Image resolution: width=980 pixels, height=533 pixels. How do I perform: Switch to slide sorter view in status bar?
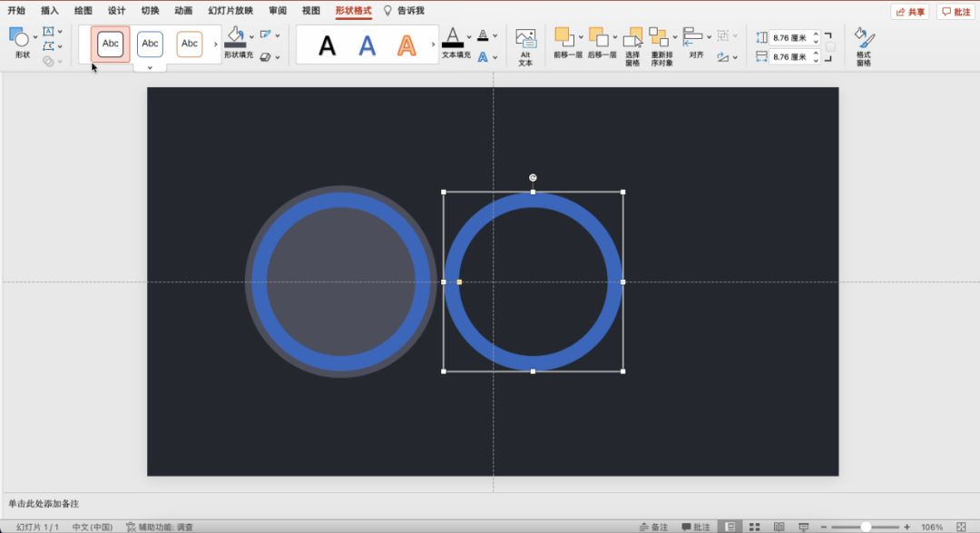pyautogui.click(x=754, y=527)
